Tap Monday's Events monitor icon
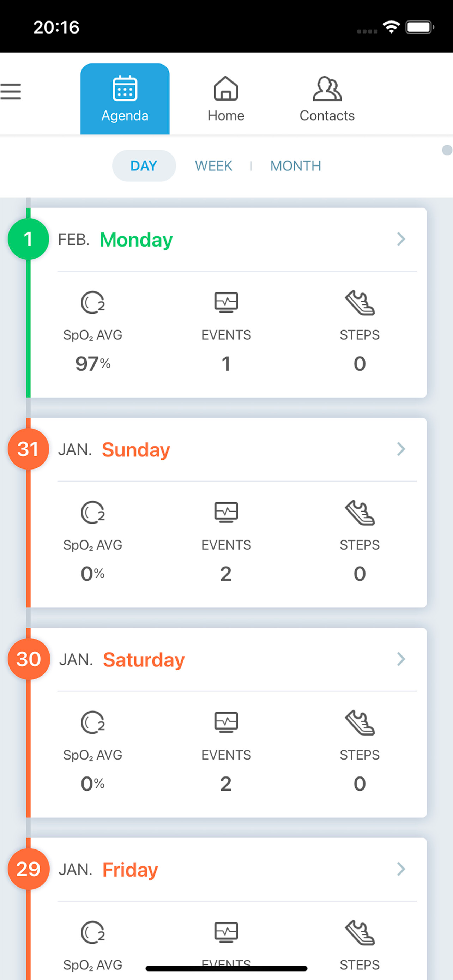The image size is (453, 980). (226, 302)
